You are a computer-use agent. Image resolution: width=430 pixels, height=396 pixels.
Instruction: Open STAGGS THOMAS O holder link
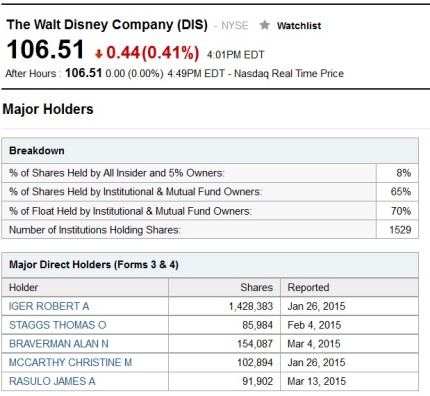coord(58,325)
